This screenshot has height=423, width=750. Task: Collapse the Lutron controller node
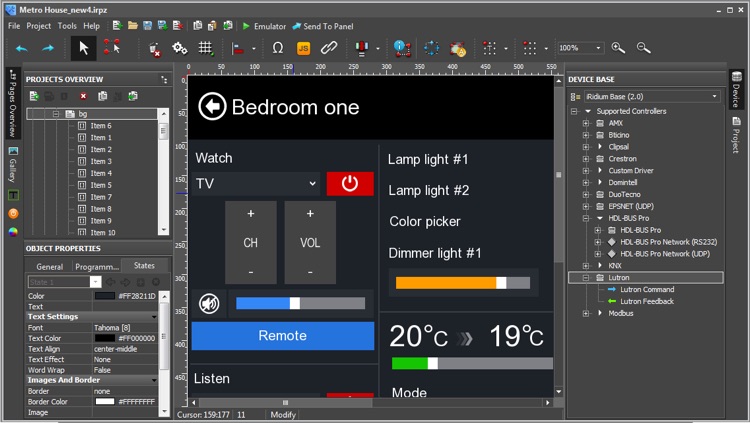click(x=587, y=278)
